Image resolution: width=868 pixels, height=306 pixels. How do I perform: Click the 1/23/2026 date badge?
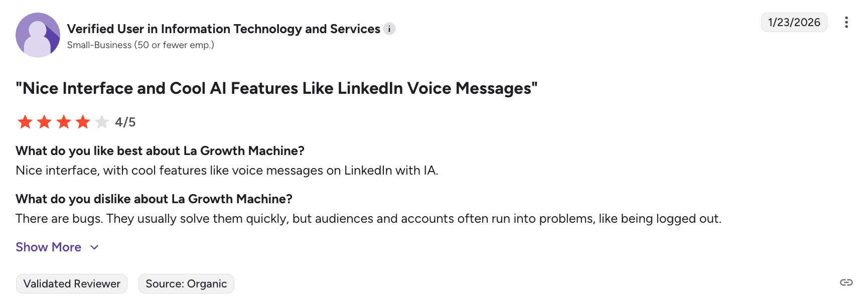(794, 23)
